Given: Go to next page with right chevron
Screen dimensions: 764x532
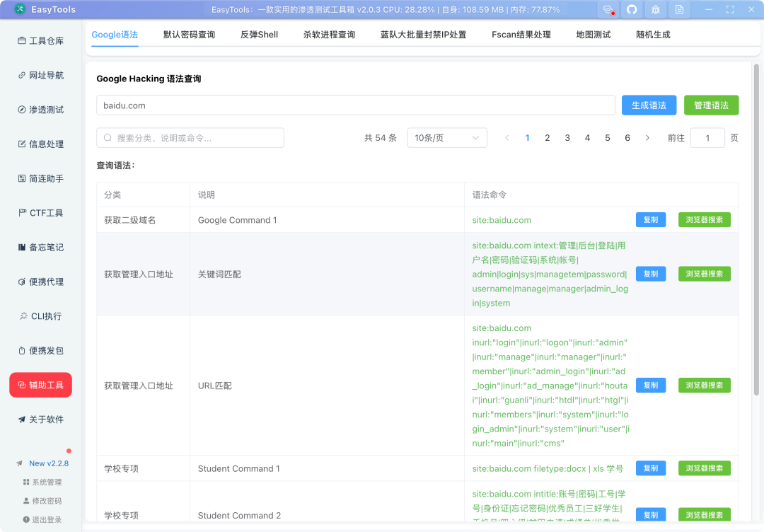Looking at the screenshot, I should [x=647, y=138].
